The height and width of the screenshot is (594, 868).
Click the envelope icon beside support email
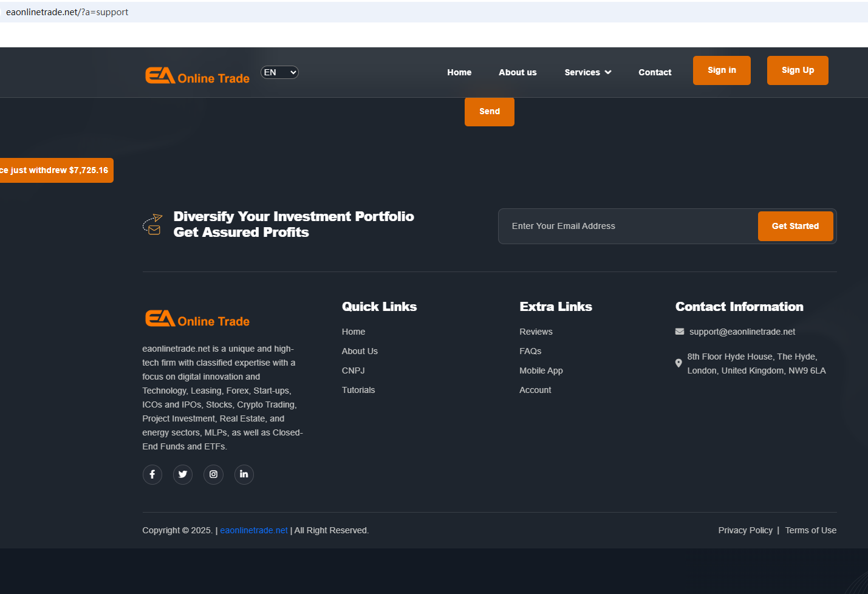(x=680, y=332)
